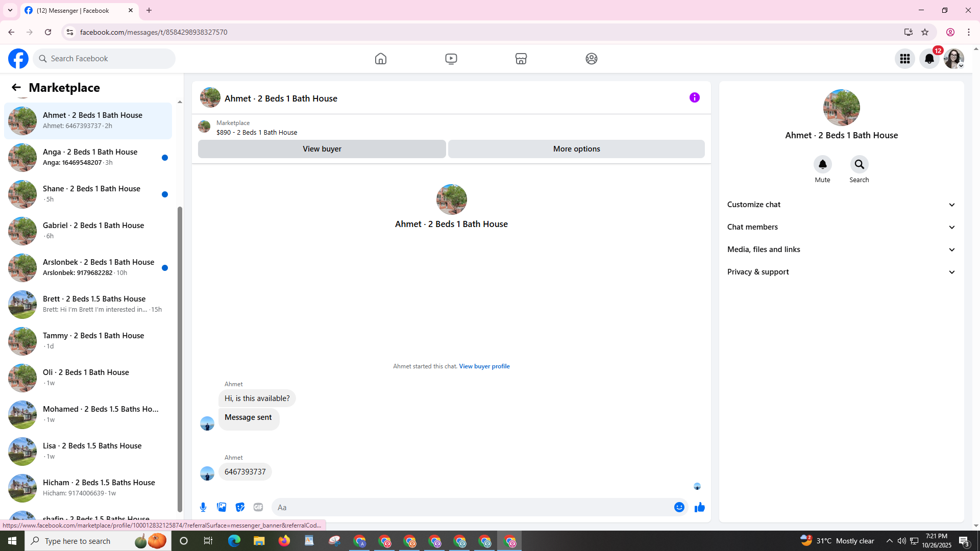Viewport: 980px width, 551px height.
Task: Click the View buyer button
Action: tap(322, 149)
